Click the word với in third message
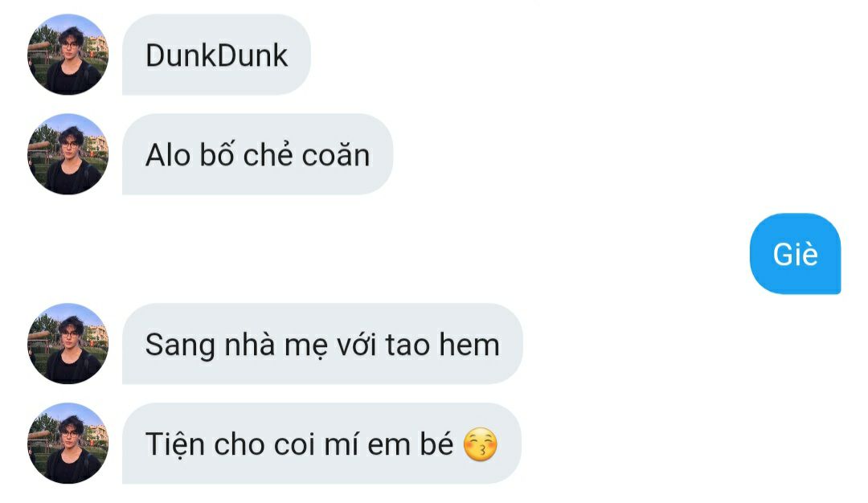This screenshot has width=868, height=503. [x=356, y=344]
